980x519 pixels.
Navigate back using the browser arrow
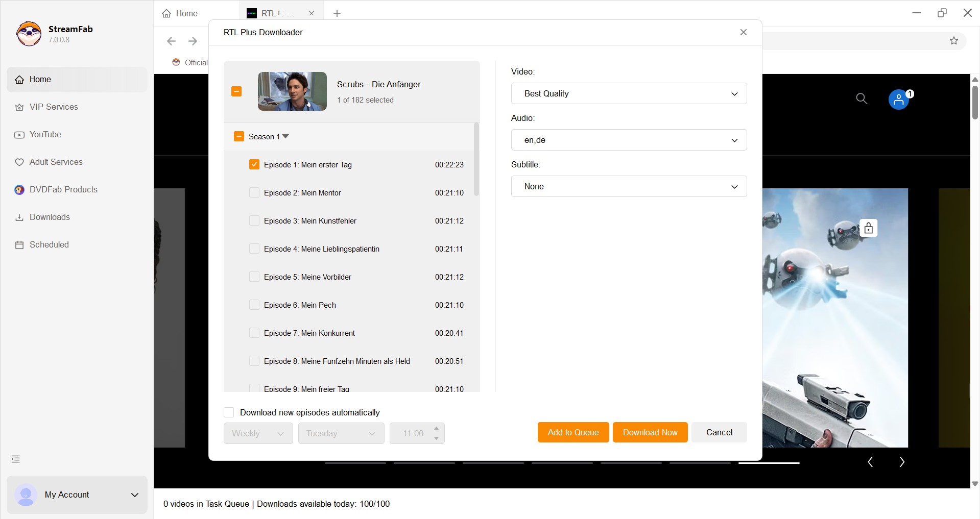point(171,41)
